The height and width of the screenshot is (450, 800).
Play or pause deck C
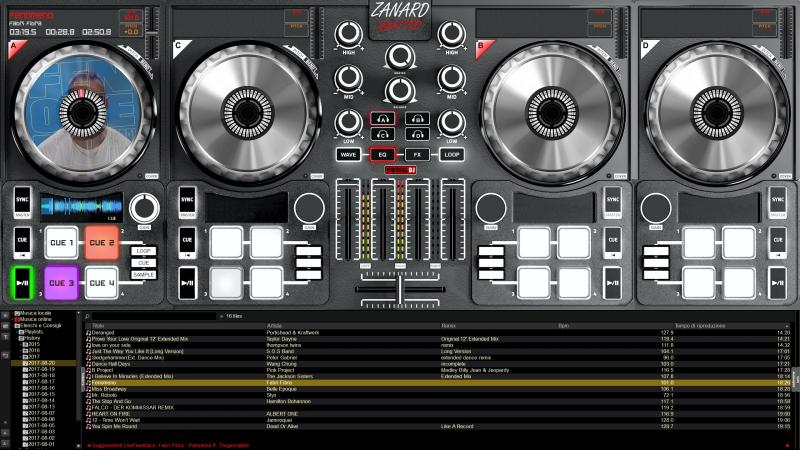click(x=187, y=282)
